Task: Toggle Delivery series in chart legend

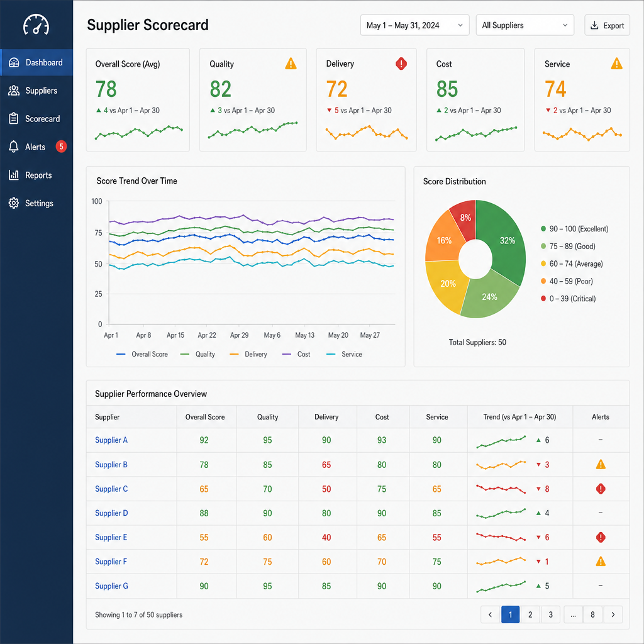Action: point(248,354)
